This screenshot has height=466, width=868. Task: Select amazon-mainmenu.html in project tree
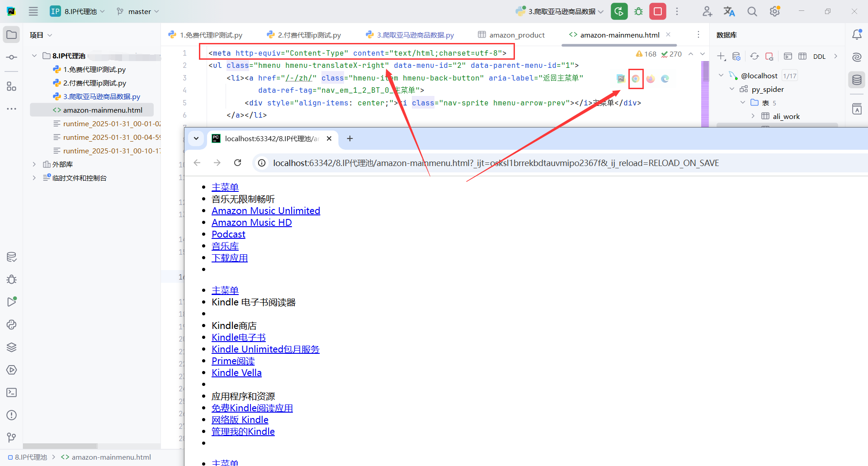pyautogui.click(x=92, y=110)
